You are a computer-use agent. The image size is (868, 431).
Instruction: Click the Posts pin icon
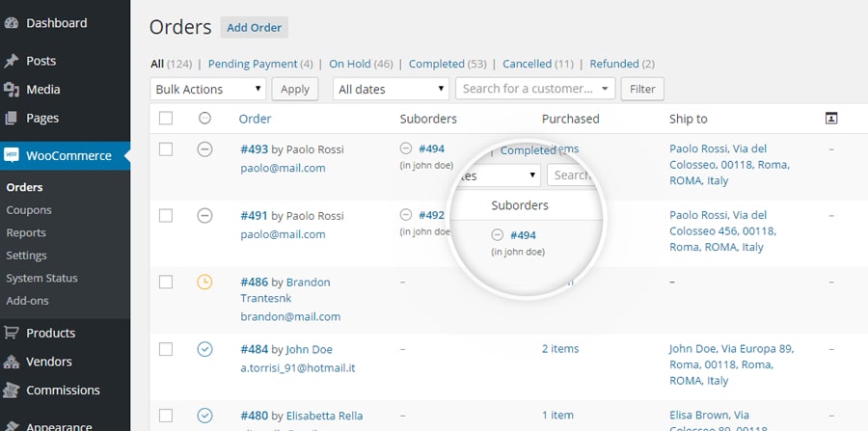11,61
